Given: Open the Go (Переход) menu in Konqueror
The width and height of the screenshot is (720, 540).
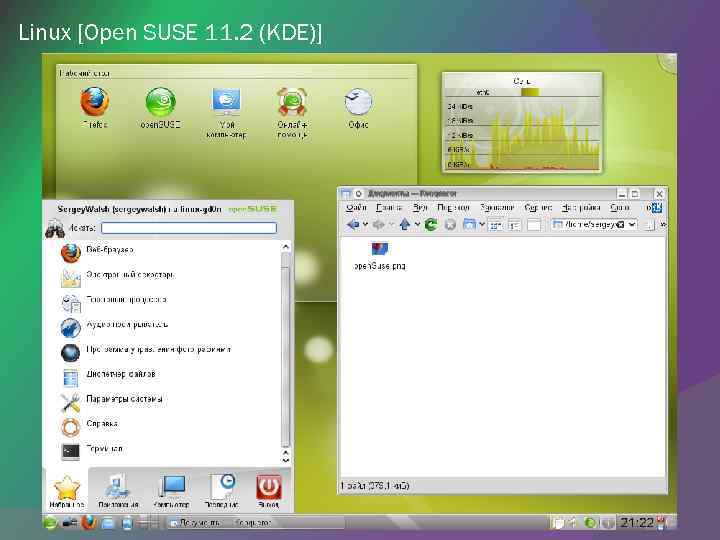Looking at the screenshot, I should coord(453,208).
